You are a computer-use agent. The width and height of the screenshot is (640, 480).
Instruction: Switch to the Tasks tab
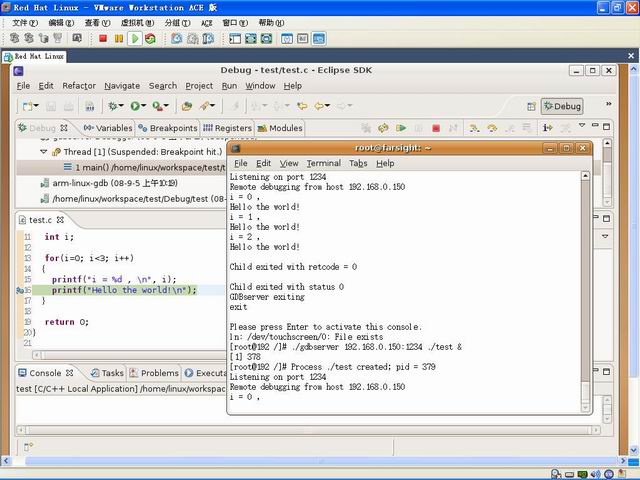pos(107,373)
